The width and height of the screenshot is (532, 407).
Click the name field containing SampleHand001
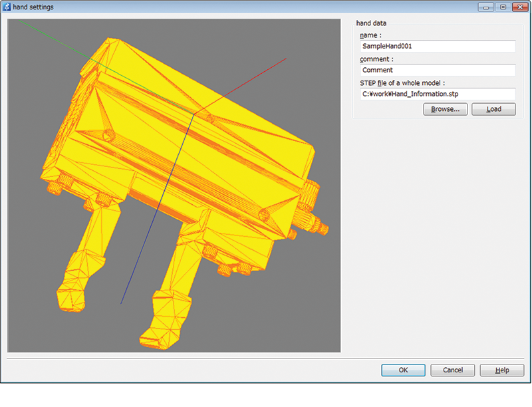(x=437, y=47)
